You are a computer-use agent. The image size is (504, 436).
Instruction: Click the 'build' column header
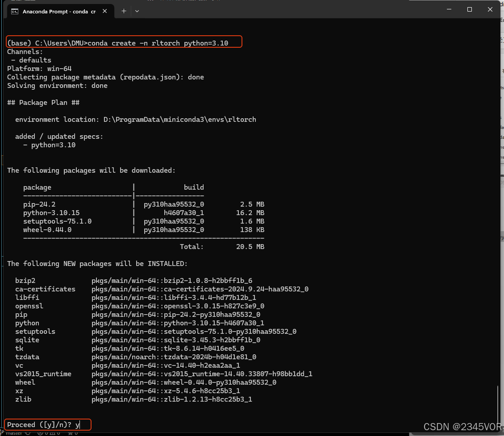194,187
